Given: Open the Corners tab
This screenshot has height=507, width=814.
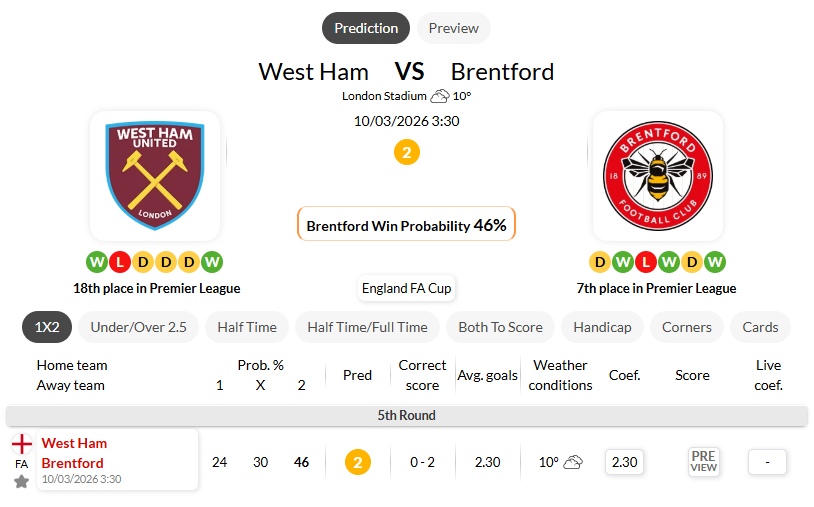Looking at the screenshot, I should tap(687, 327).
